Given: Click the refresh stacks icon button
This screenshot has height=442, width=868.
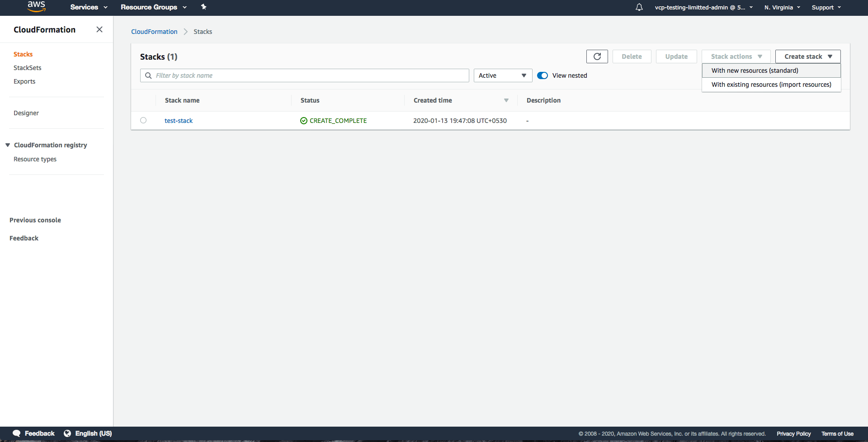Looking at the screenshot, I should click(597, 56).
